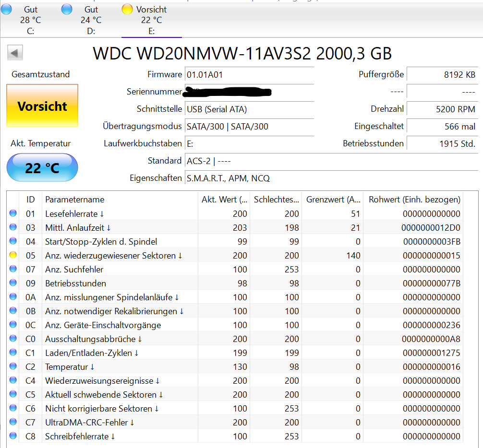Image resolution: width=483 pixels, height=448 pixels.
Task: Select the UltraDMA-CRC-Fehler parameter name
Action: click(x=90, y=423)
